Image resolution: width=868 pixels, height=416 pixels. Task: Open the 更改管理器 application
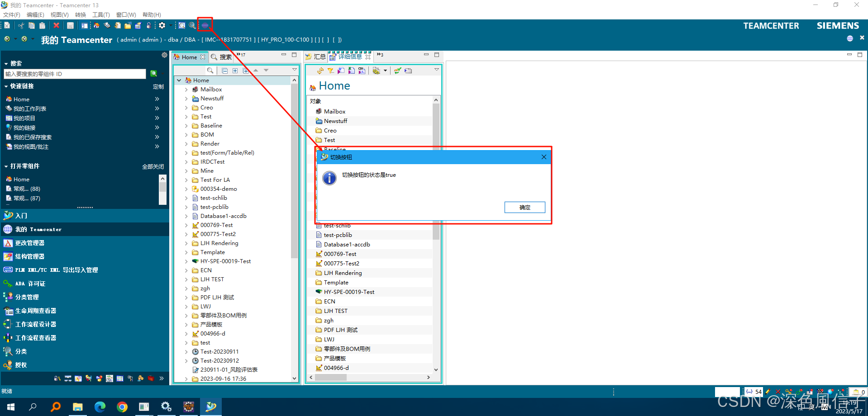pyautogui.click(x=30, y=243)
